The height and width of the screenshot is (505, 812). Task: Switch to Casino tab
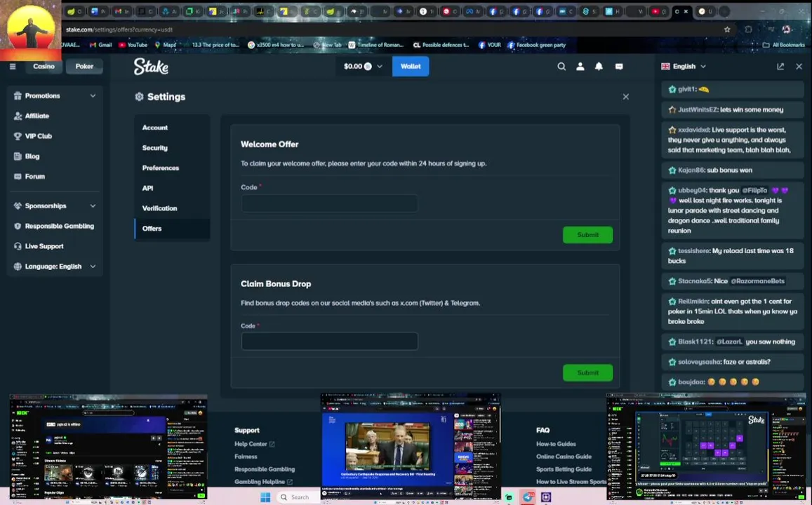44,66
